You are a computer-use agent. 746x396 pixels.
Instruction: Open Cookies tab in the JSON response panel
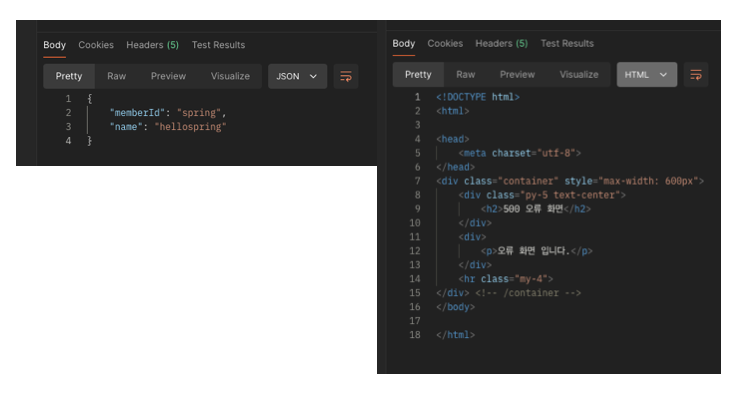(x=96, y=45)
